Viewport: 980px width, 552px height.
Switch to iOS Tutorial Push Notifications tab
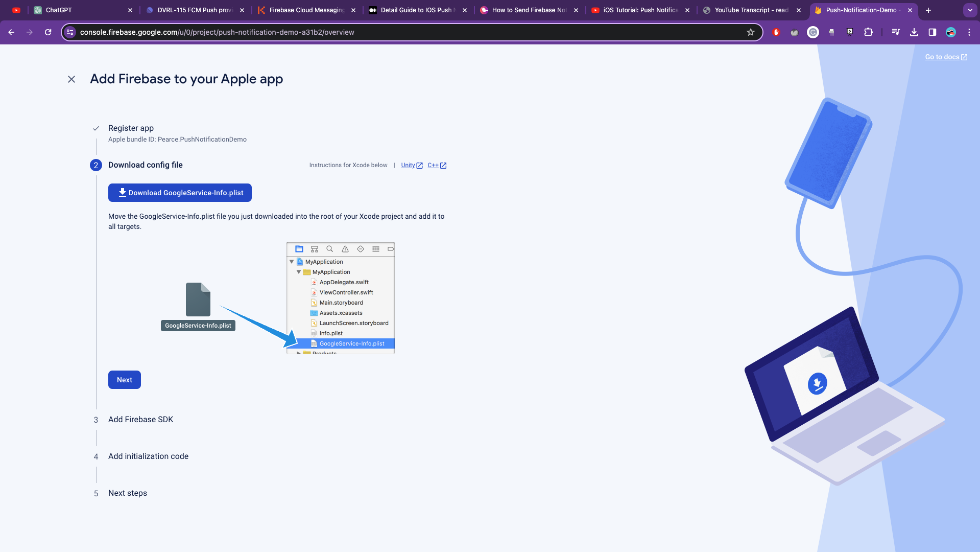coord(640,10)
